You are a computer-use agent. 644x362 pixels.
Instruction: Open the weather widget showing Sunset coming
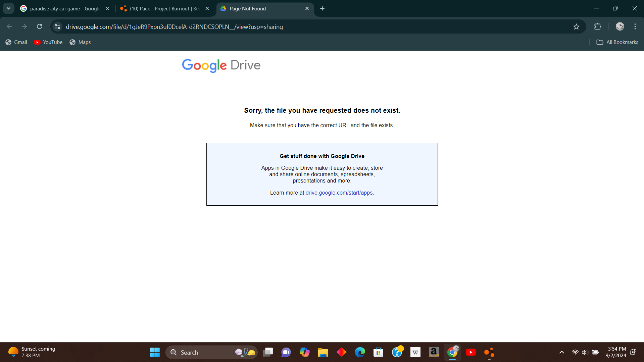click(32, 352)
